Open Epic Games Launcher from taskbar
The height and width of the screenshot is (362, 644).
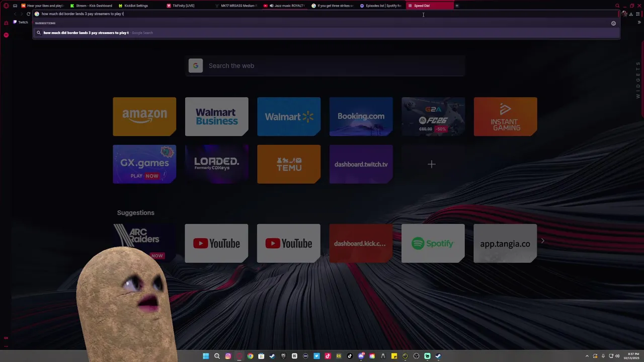[x=283, y=356]
